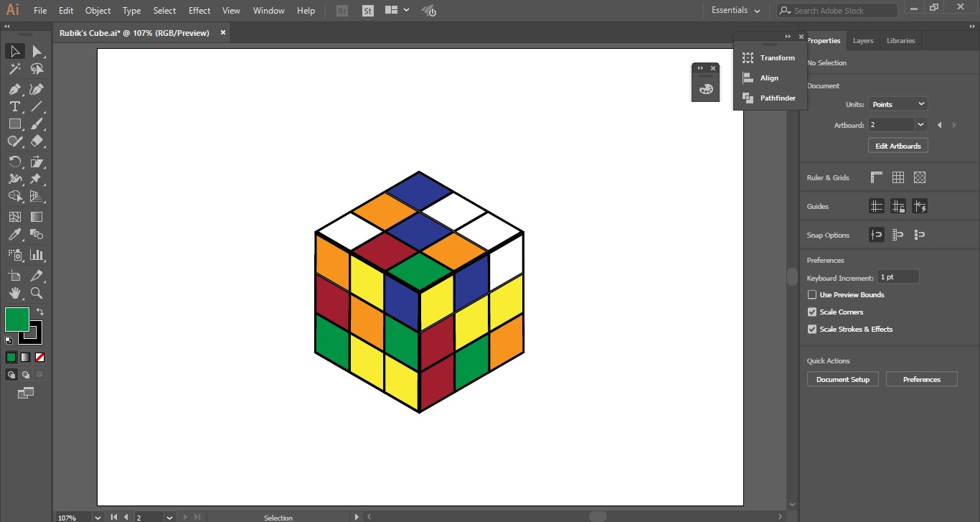
Task: Collapse the Transform panel dock chevrons
Action: (788, 37)
